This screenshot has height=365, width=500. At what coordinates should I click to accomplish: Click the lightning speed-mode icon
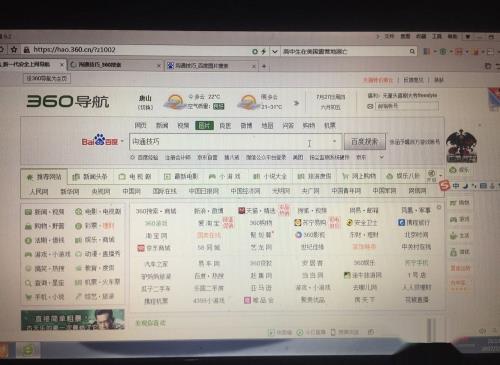264,52
